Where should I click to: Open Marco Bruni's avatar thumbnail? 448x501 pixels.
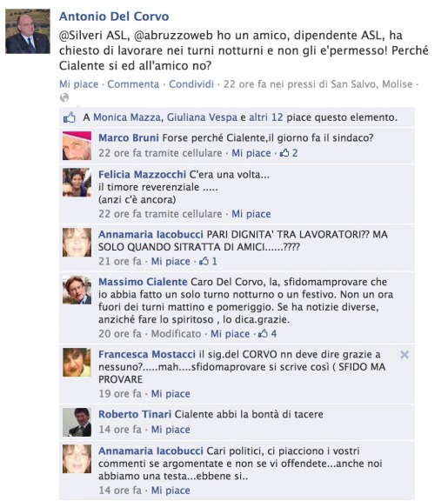click(77, 145)
